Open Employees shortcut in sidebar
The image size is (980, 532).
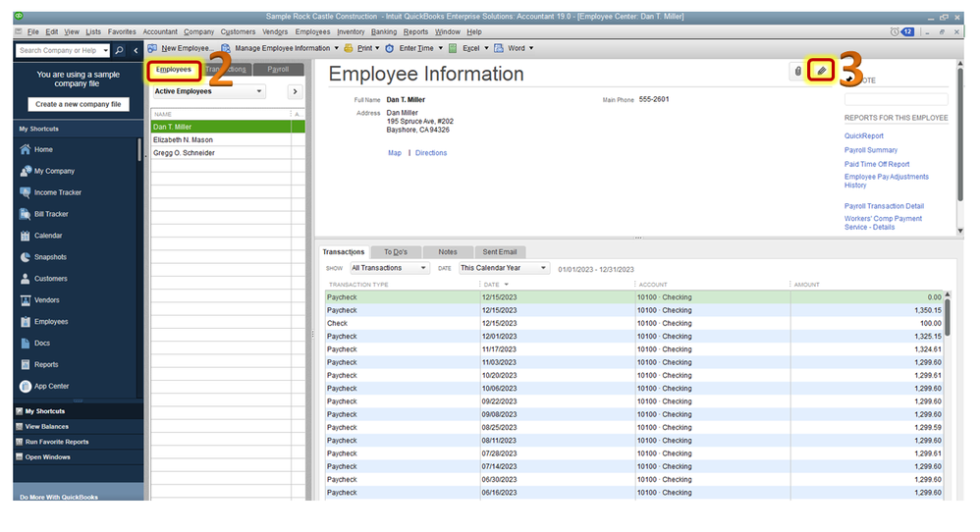[x=44, y=322]
